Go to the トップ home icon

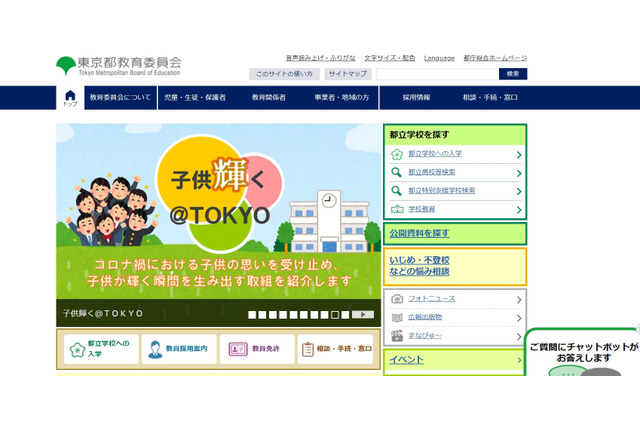70,98
